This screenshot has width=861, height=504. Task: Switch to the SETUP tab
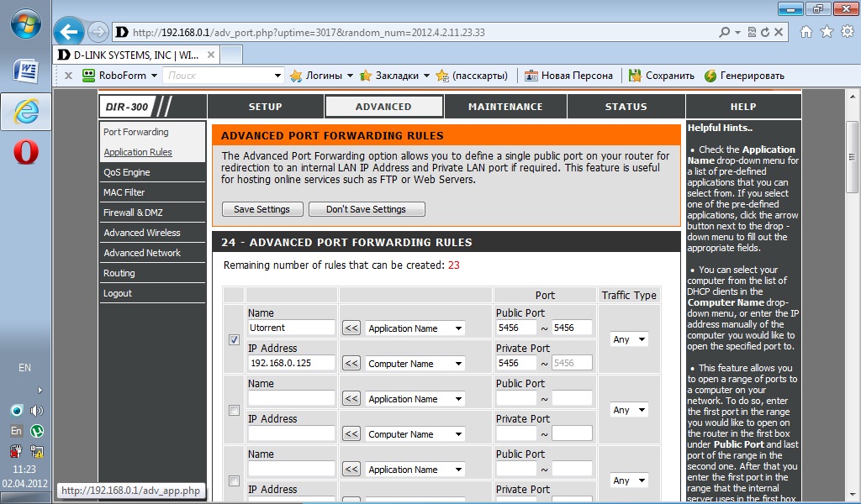(x=265, y=107)
